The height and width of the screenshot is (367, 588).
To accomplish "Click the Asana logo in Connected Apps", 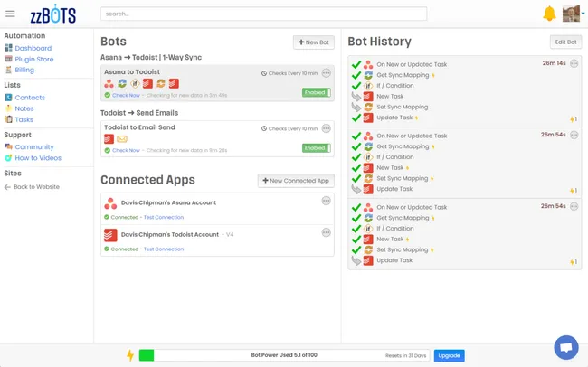I will click(110, 203).
